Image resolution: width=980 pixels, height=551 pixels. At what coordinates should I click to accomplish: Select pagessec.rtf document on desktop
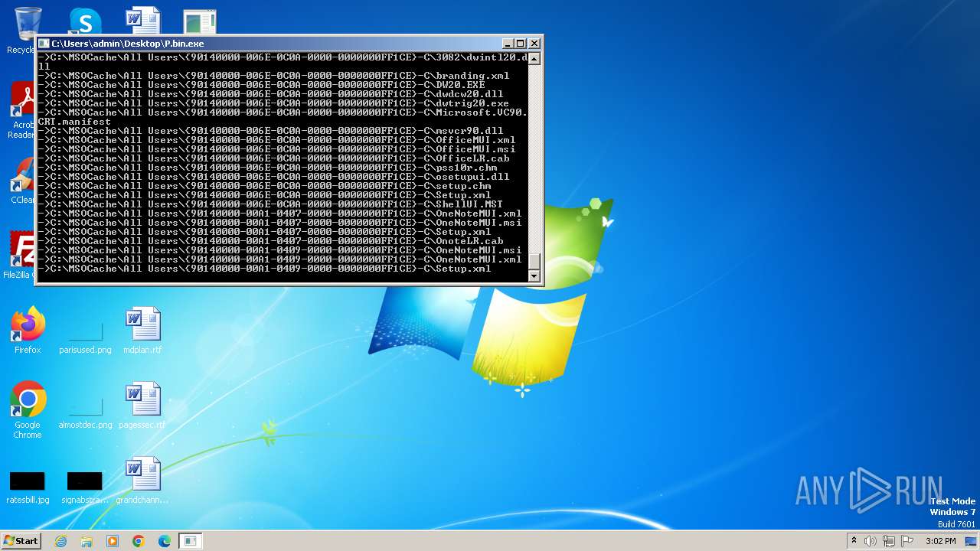tap(142, 406)
